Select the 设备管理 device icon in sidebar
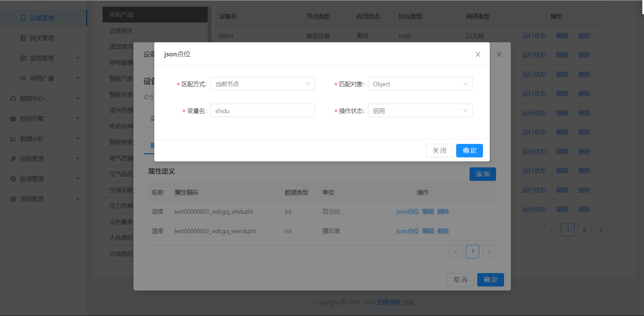The width and height of the screenshot is (644, 316). [x=23, y=18]
